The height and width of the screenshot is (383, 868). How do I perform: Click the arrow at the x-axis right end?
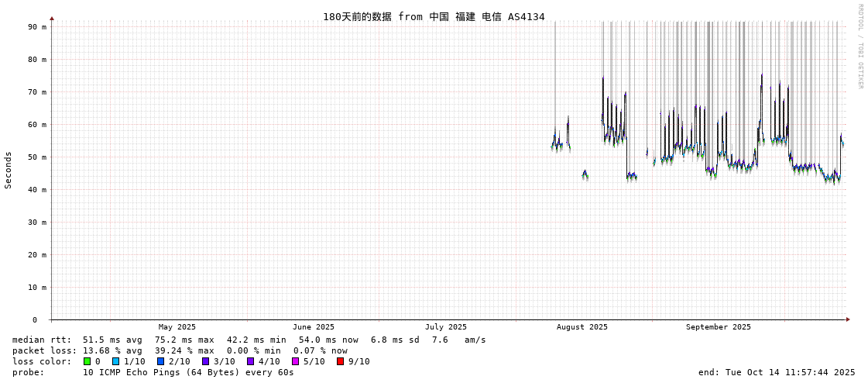pos(848,319)
